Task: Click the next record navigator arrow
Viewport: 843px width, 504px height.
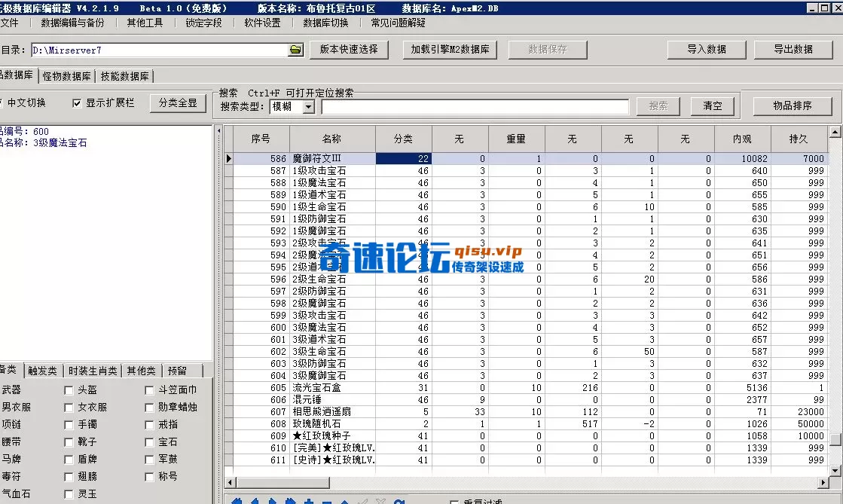Action: click(x=274, y=499)
